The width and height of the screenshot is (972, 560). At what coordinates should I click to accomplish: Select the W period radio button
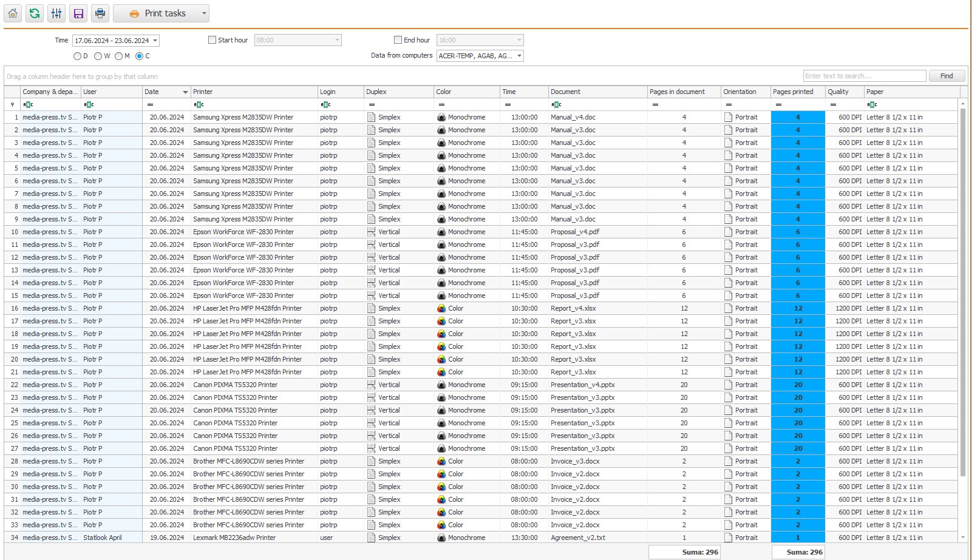98,56
